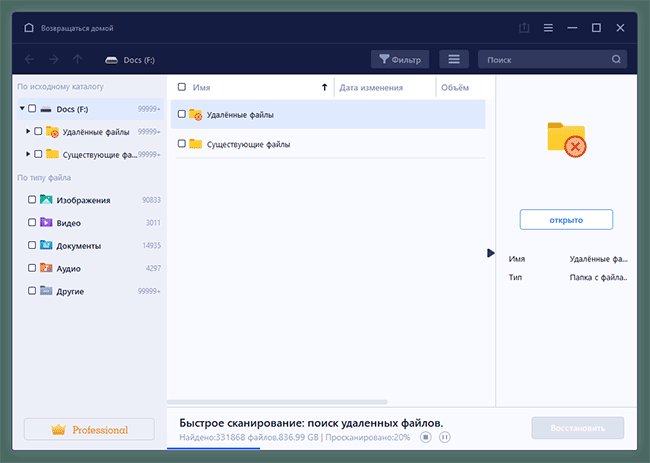Image resolution: width=650 pixels, height=463 pixels.
Task: Check Существующие файлы checkbox in tree
Action: tap(38, 154)
